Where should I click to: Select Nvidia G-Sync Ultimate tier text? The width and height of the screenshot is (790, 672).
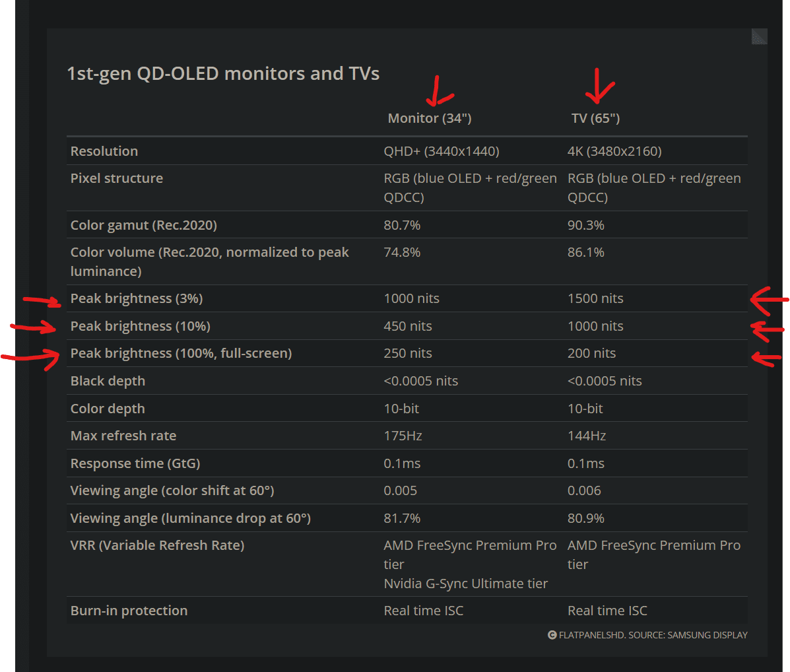click(465, 584)
